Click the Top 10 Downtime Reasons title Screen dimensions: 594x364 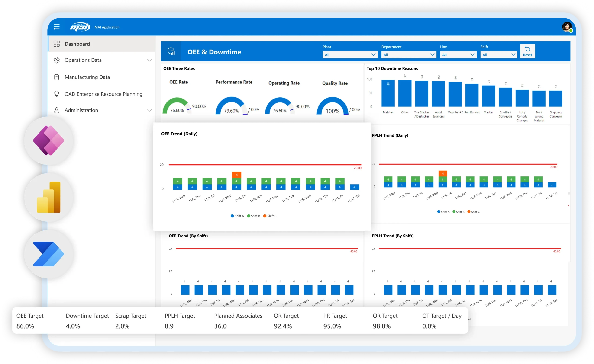click(x=392, y=68)
